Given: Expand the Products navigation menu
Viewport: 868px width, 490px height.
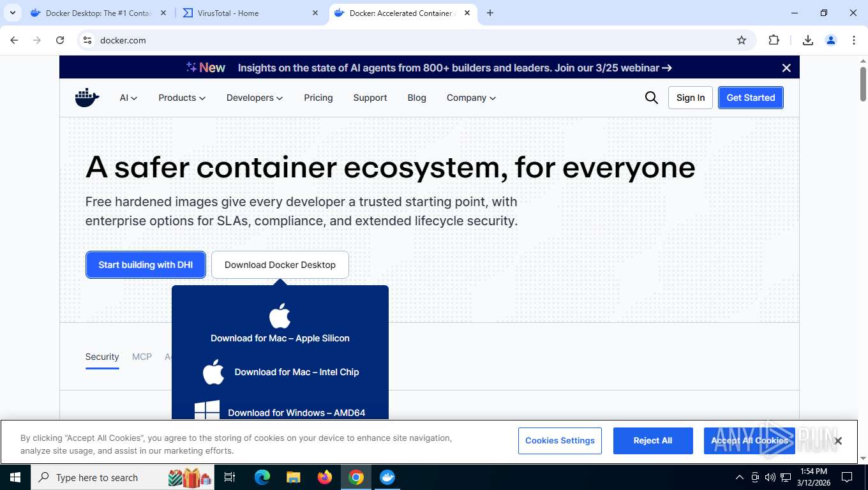Looking at the screenshot, I should [x=182, y=98].
